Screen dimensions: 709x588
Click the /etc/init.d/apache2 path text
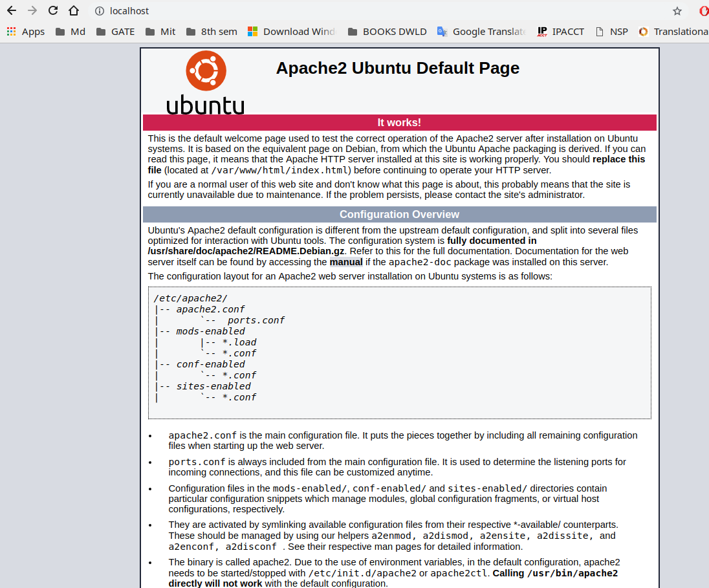(x=362, y=574)
